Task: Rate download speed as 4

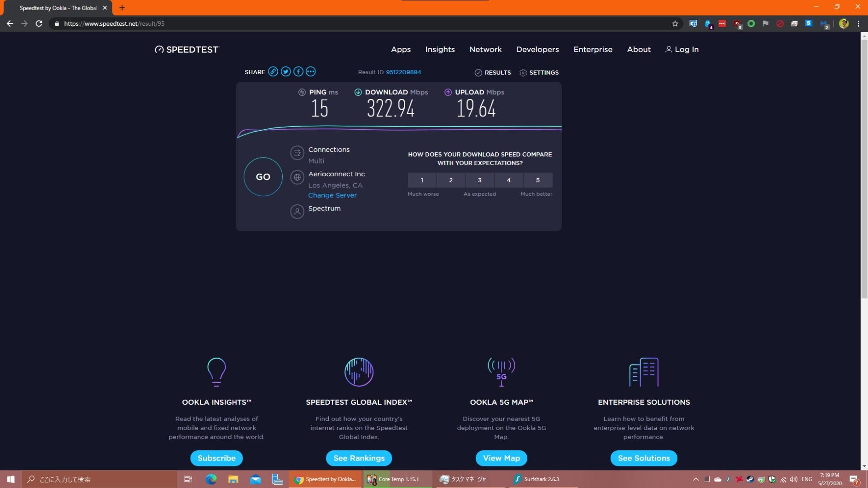Action: tap(509, 180)
